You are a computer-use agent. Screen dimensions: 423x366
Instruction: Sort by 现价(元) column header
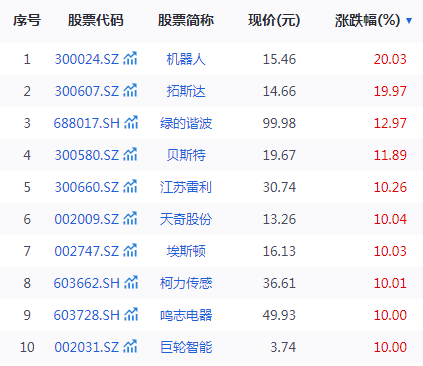tap(274, 20)
